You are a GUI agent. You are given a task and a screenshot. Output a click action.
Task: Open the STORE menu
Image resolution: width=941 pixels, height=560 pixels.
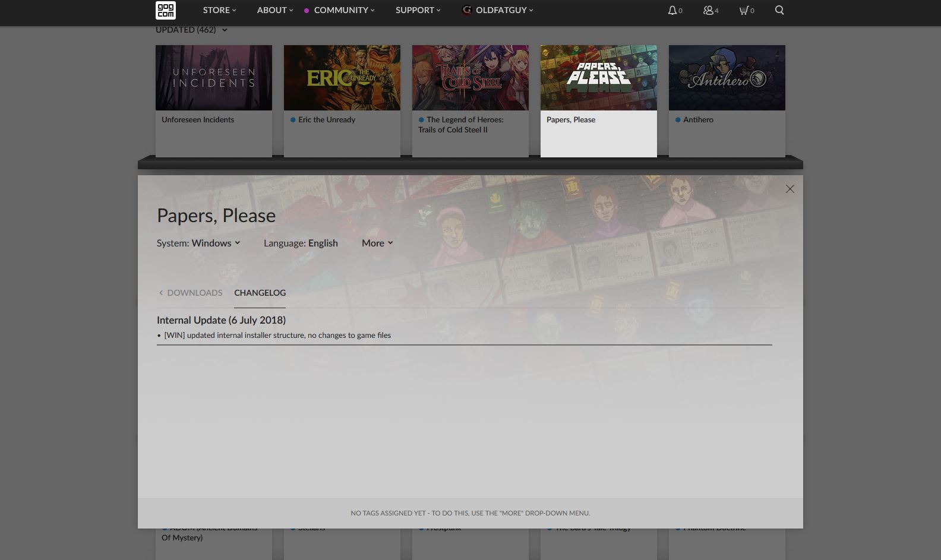click(219, 10)
